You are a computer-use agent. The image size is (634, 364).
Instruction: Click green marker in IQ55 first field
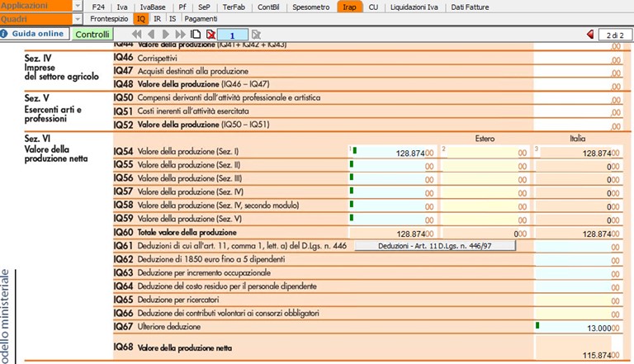(x=352, y=163)
